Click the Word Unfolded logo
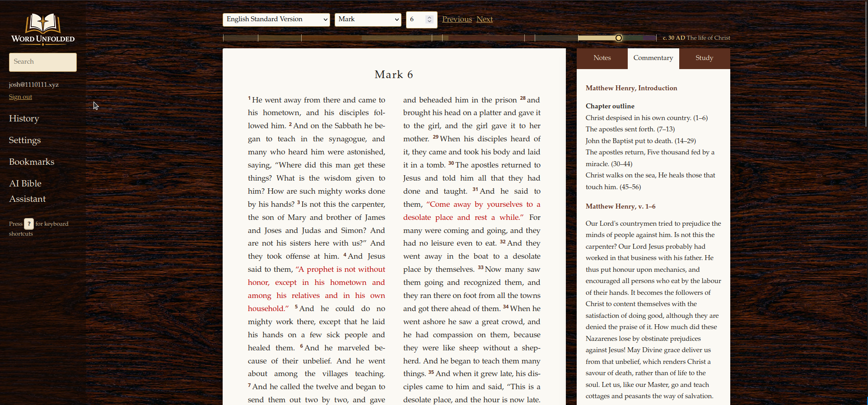The image size is (868, 405). point(43,29)
